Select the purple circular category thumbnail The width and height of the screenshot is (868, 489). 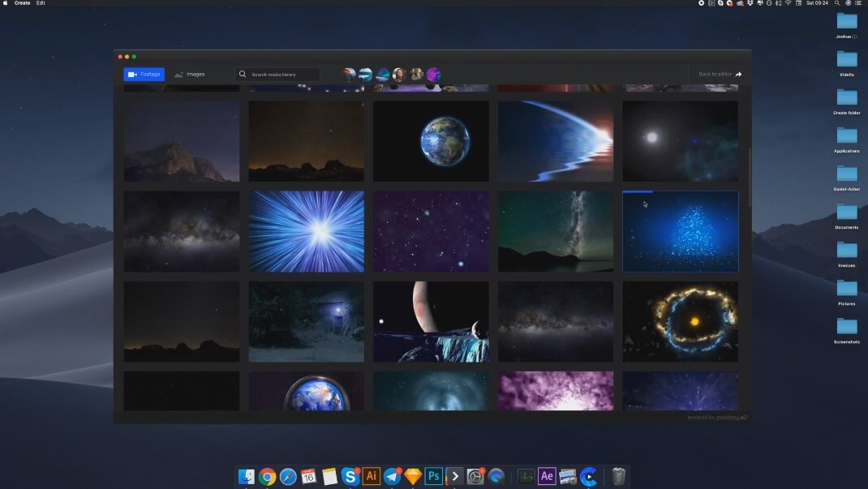[x=433, y=74]
